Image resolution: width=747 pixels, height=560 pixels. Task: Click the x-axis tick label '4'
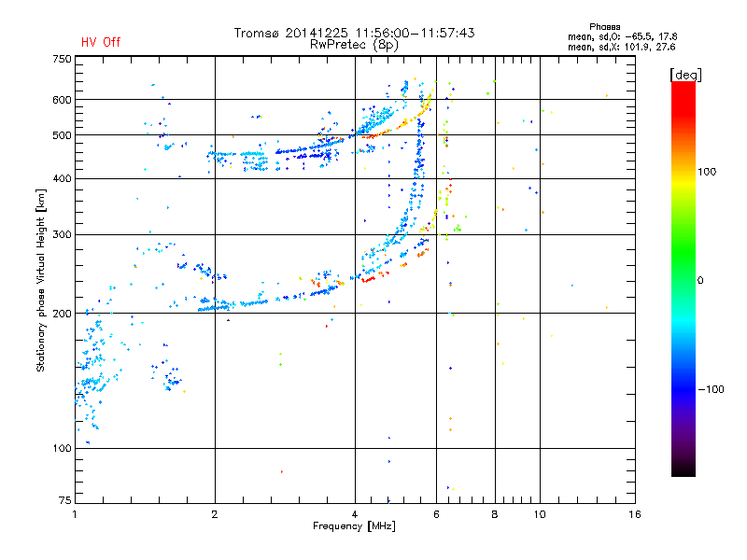tap(355, 514)
